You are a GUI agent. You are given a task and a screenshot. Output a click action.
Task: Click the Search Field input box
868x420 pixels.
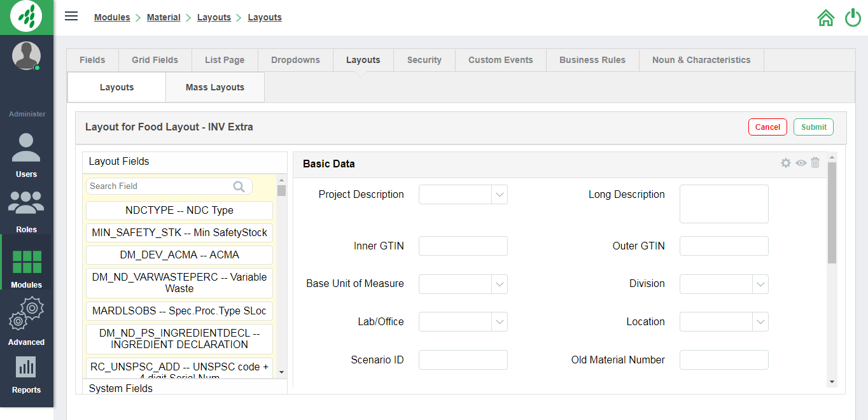(x=160, y=186)
